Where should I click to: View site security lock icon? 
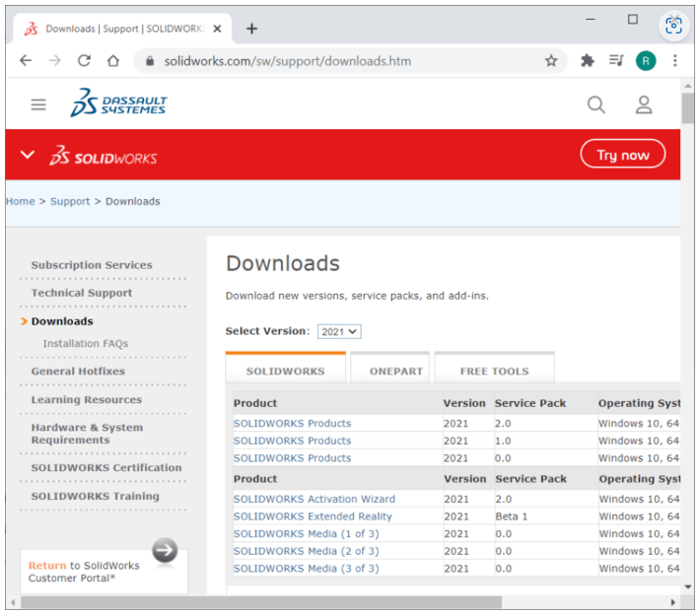point(150,61)
